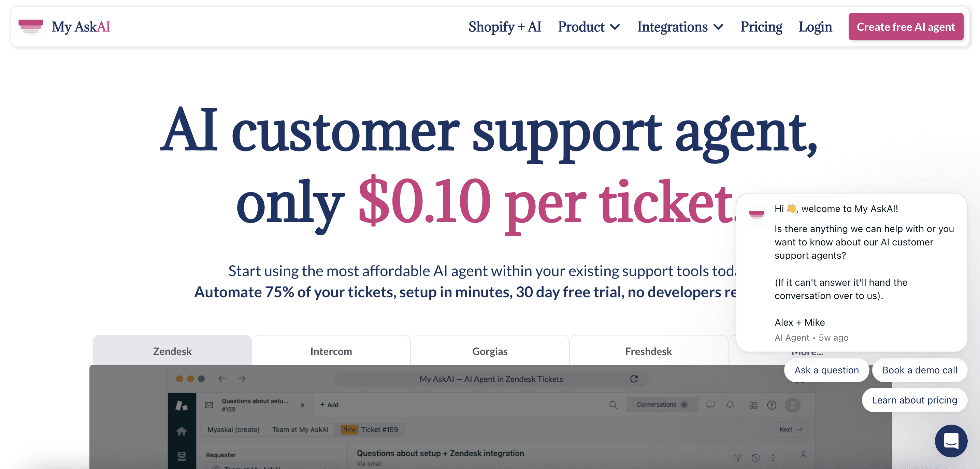Click the search magnifier in the Zendesk demo
This screenshot has width=980, height=469.
613,405
